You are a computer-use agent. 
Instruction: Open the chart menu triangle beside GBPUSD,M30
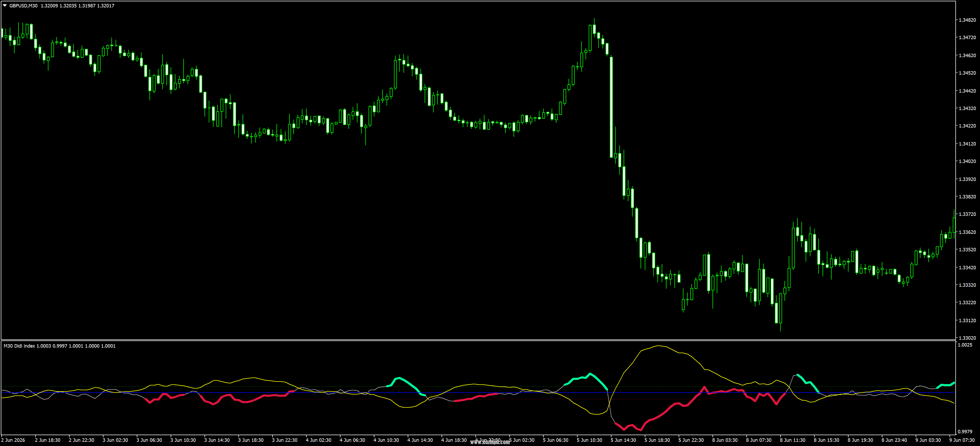(x=4, y=6)
